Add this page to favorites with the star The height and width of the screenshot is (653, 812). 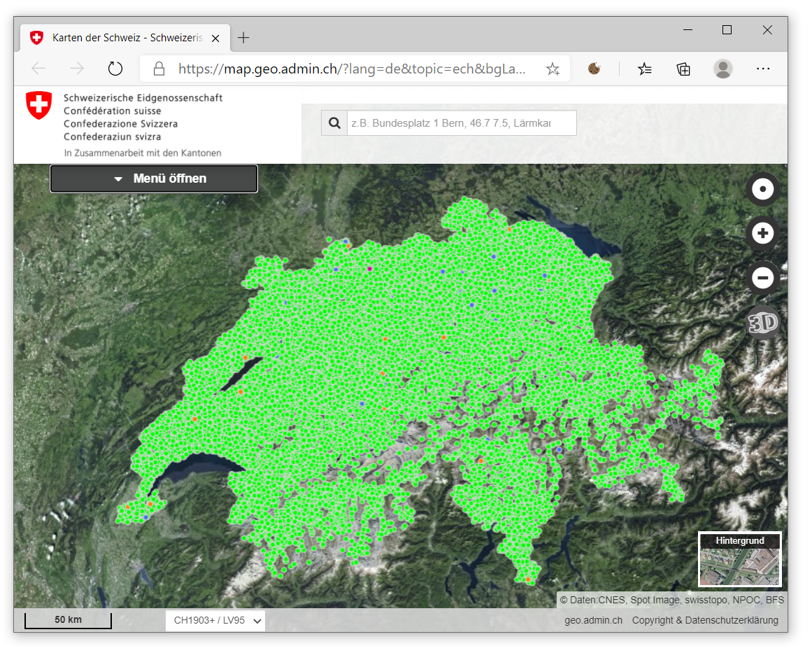point(553,69)
